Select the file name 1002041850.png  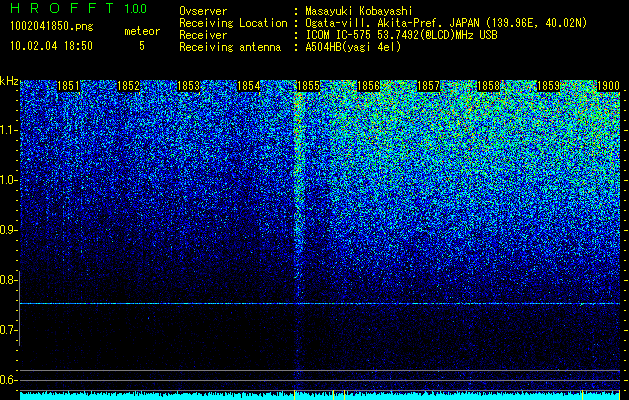tap(52, 27)
